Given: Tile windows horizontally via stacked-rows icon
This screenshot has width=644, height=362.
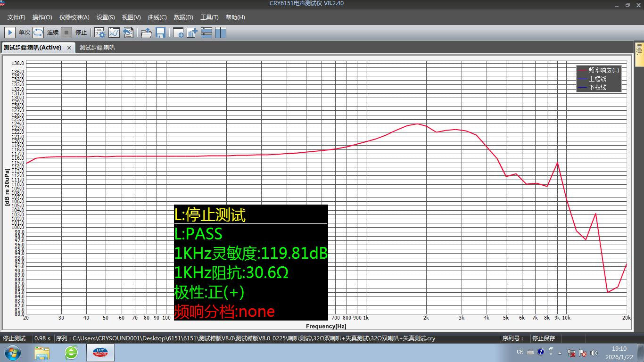Looking at the screenshot, I should pyautogui.click(x=206, y=33).
